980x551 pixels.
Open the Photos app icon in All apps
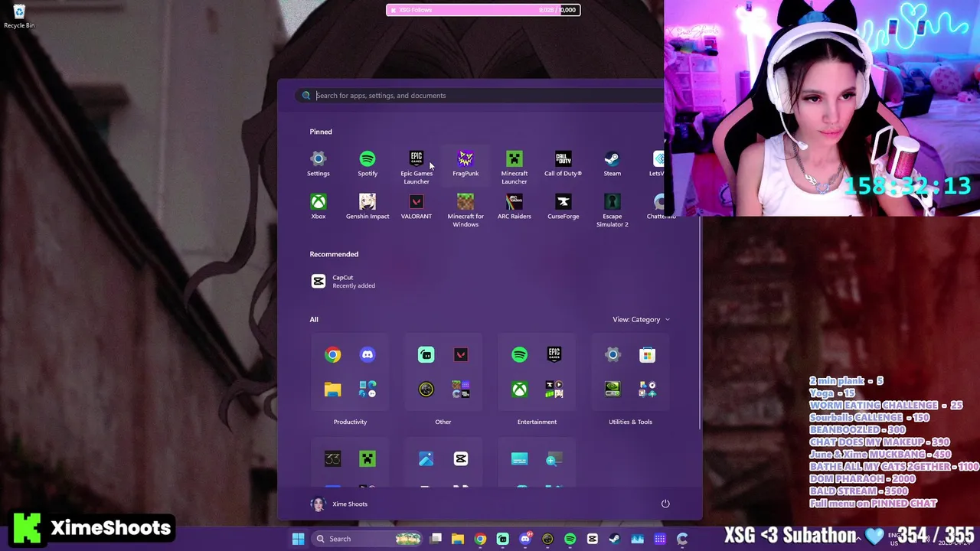pyautogui.click(x=426, y=459)
